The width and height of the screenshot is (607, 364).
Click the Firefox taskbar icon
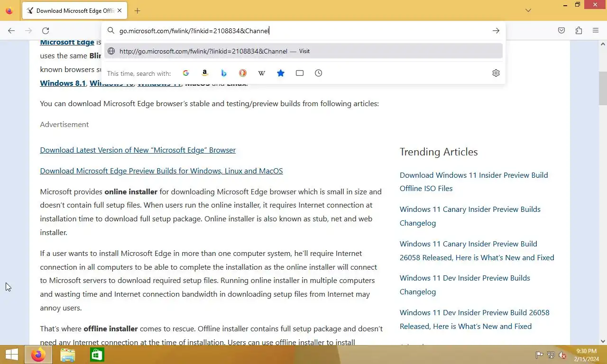pos(38,355)
